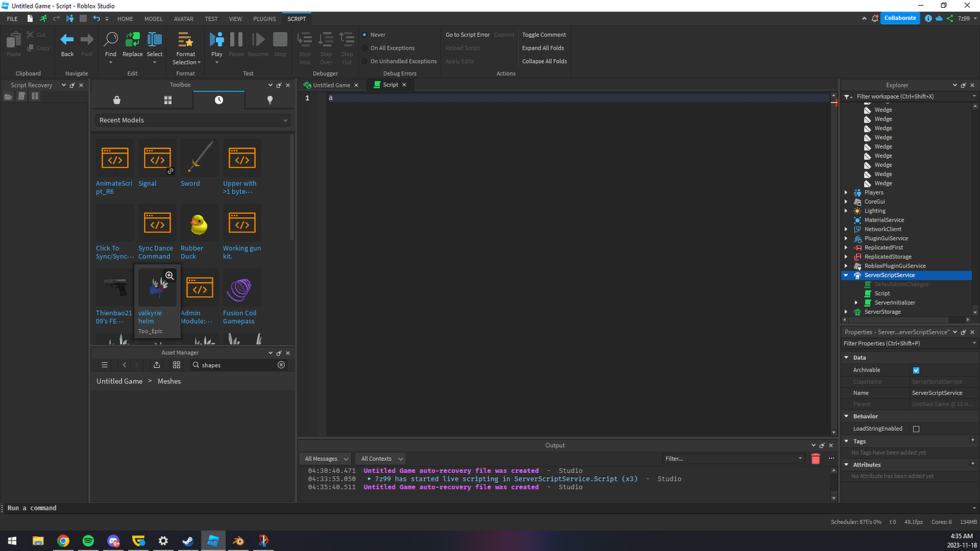Click the Asset Manager hamburger menu icon
Viewport: 980px width, 551px height.
click(104, 365)
